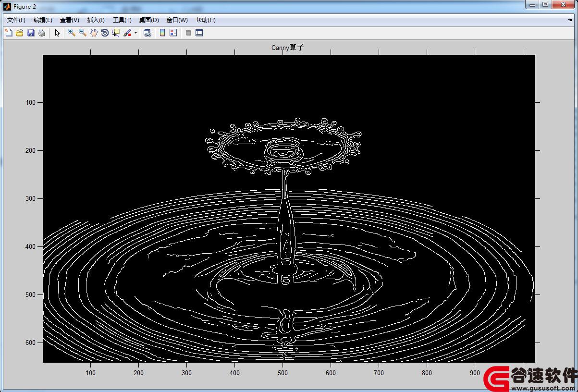
Task: Click the plot title 'Canny算子'
Action: 288,47
